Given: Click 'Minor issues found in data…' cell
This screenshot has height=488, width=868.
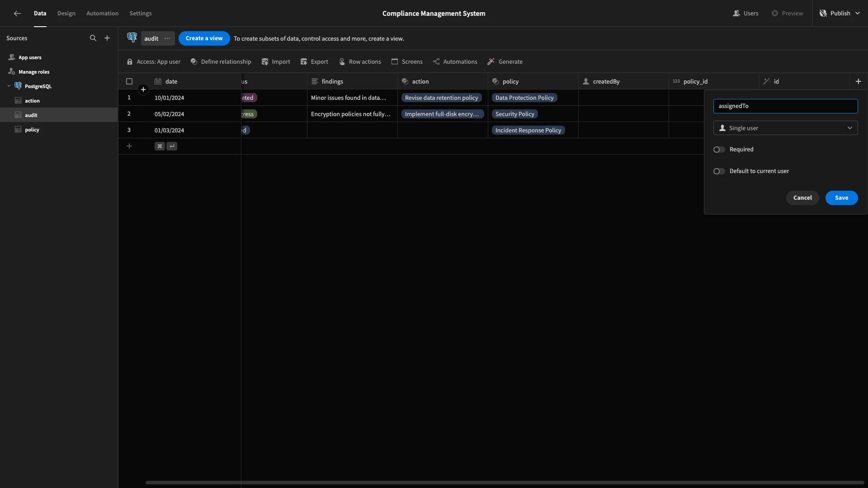Looking at the screenshot, I should [352, 98].
